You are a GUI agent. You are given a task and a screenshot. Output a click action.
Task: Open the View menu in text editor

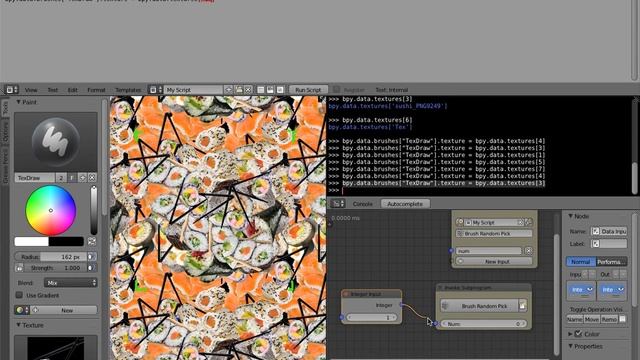[31, 90]
